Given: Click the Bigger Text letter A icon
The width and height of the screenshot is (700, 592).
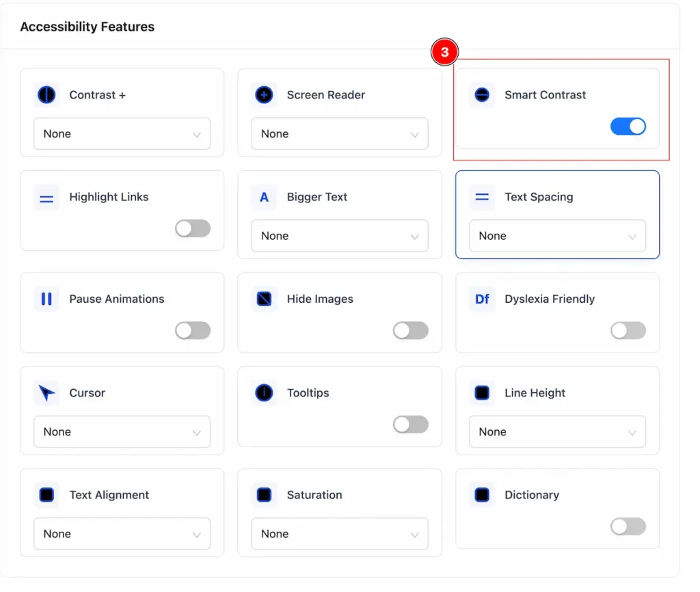Looking at the screenshot, I should coord(264,197).
